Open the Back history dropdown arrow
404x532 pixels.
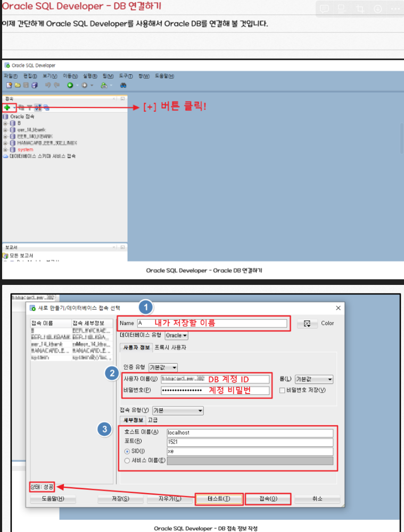[x=77, y=86]
